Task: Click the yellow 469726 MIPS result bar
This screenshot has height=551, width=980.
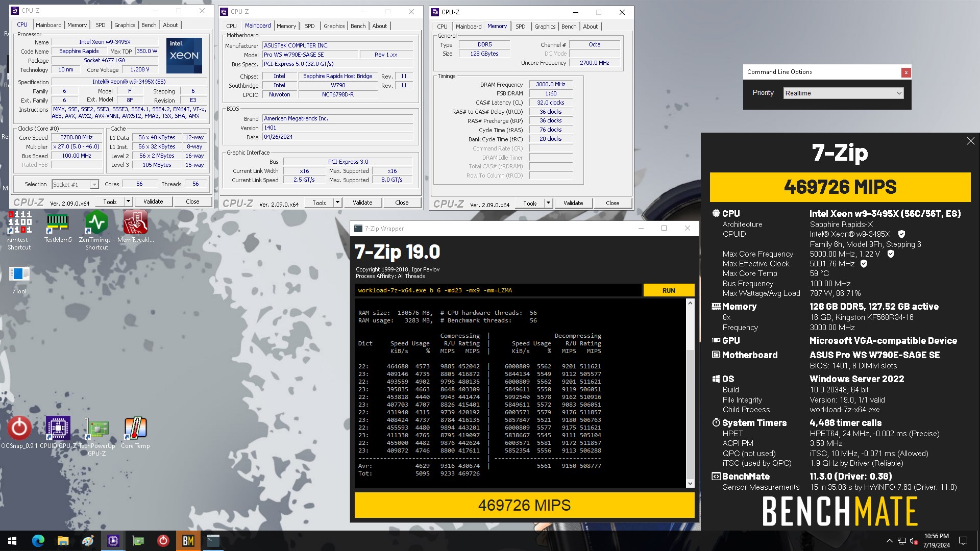Action: [x=524, y=505]
